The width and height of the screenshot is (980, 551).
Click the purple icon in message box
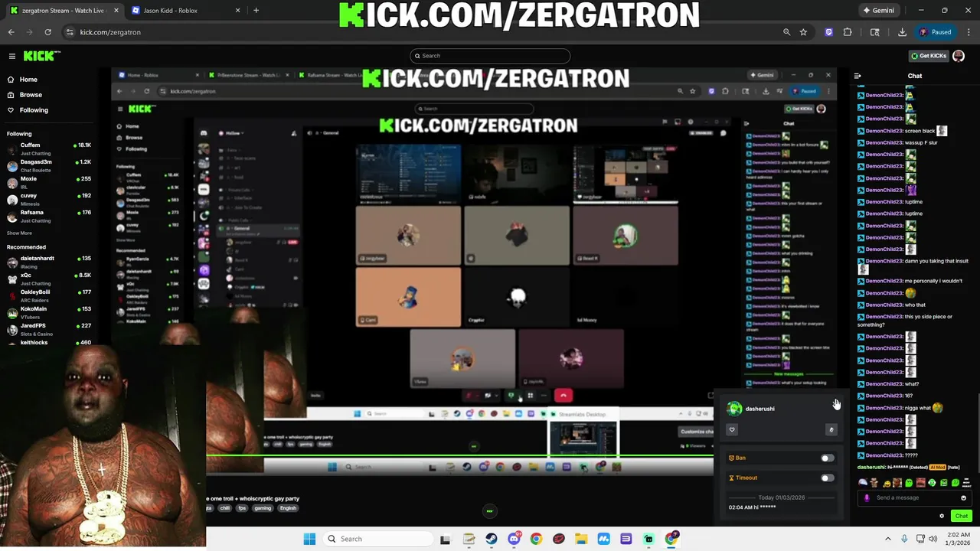tap(867, 498)
